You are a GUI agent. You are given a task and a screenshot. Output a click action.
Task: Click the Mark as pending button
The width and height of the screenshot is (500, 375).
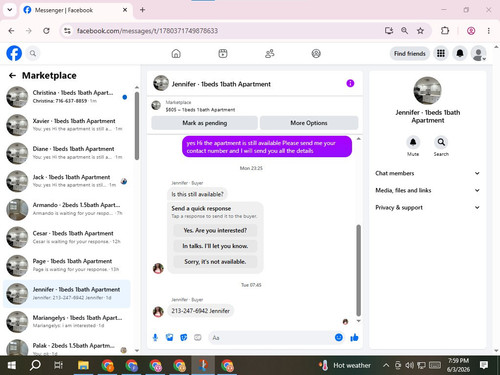click(205, 123)
